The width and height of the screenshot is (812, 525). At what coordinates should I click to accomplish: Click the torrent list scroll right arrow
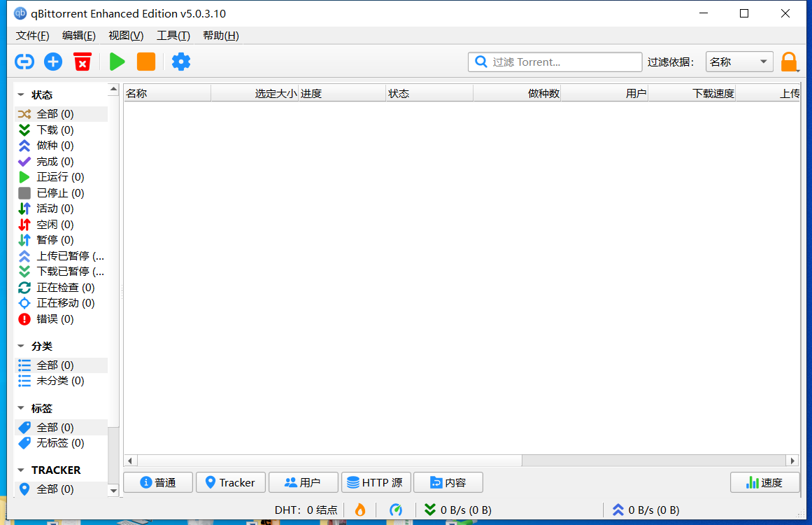pos(792,461)
